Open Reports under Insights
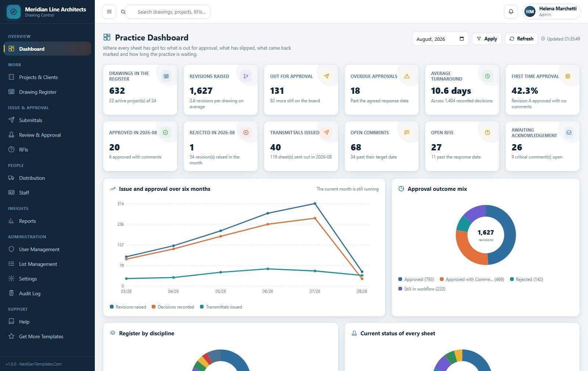Image resolution: width=588 pixels, height=371 pixels. [47, 221]
